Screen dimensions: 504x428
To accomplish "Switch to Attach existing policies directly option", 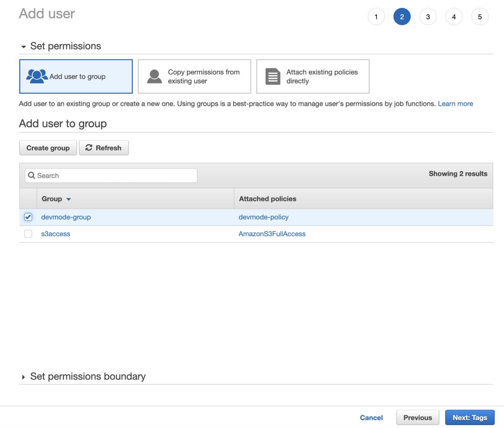I will pyautogui.click(x=312, y=76).
